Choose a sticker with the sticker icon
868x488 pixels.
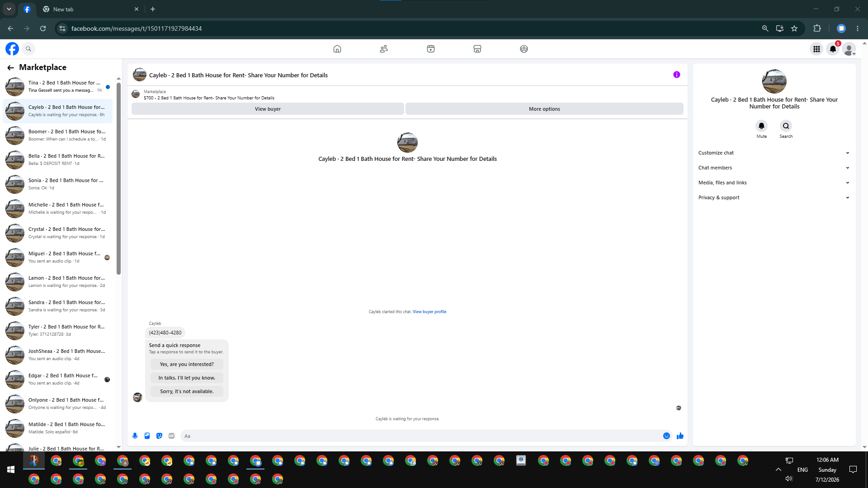pos(159,436)
